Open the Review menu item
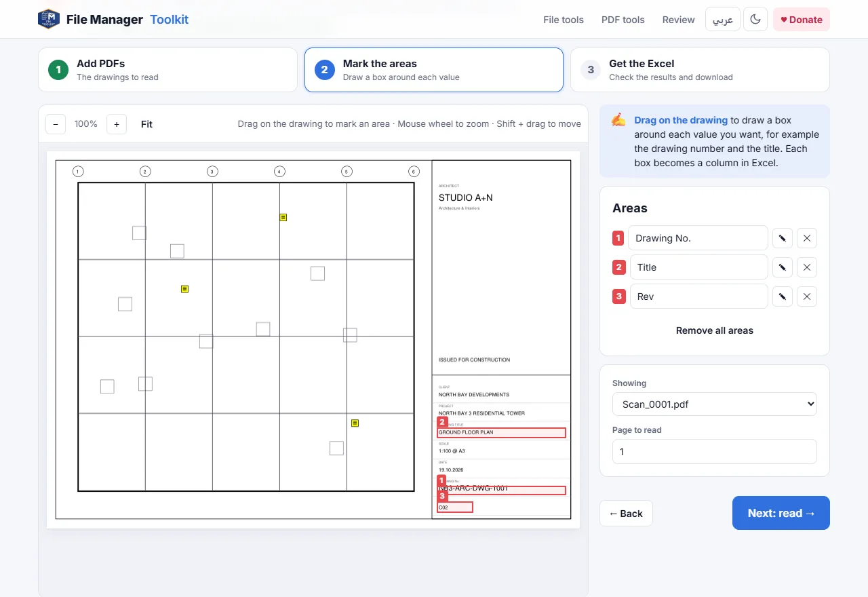This screenshot has height=597, width=868. 679,20
